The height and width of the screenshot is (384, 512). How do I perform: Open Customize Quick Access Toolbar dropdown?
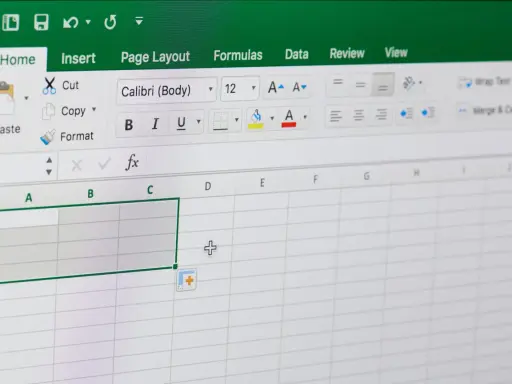click(139, 21)
